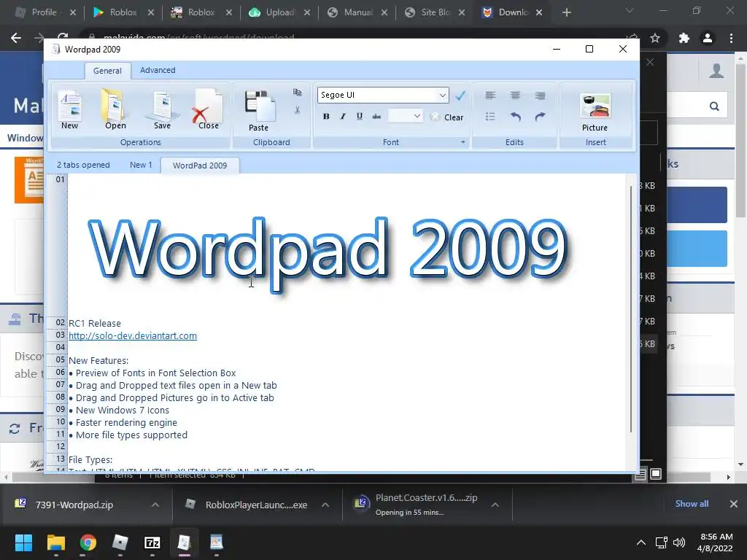
Task: Toggle Italic formatting
Action: click(343, 116)
